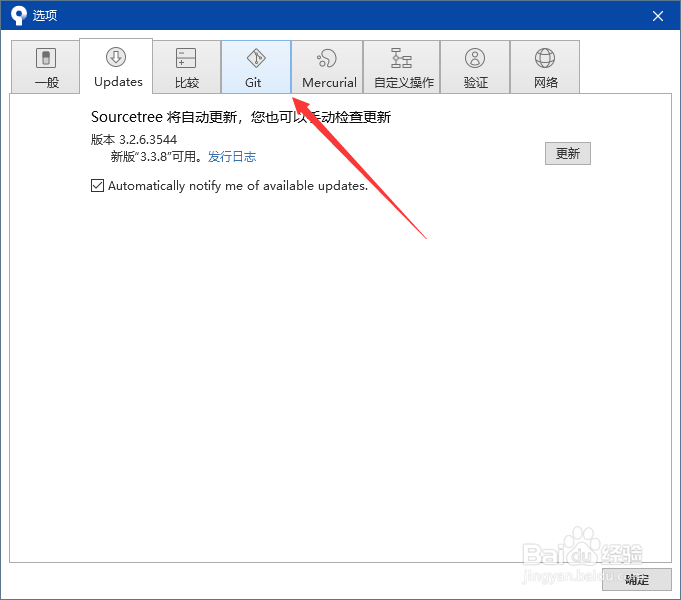Open the 一般 (General) tab
Image resolution: width=681 pixels, height=600 pixels.
[45, 67]
